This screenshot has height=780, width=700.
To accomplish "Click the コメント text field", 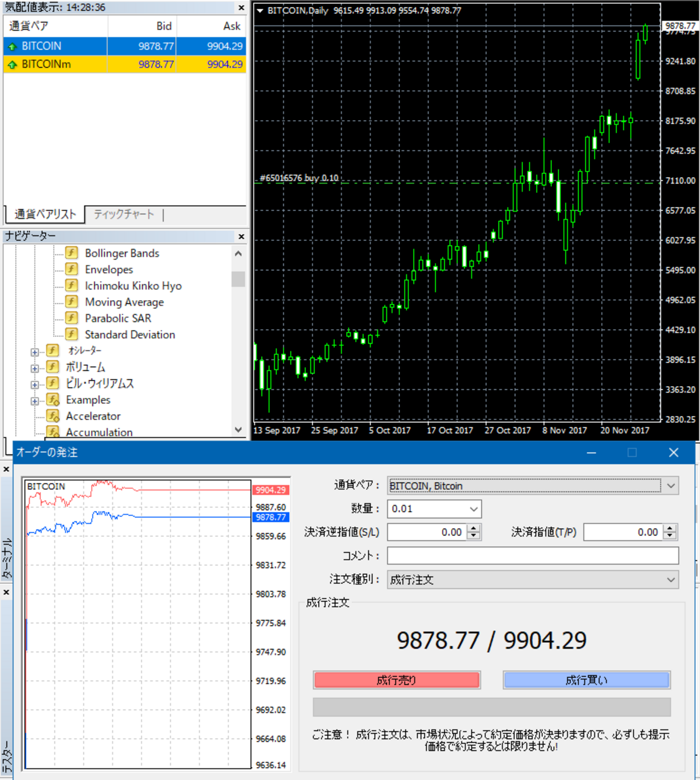I will (532, 556).
